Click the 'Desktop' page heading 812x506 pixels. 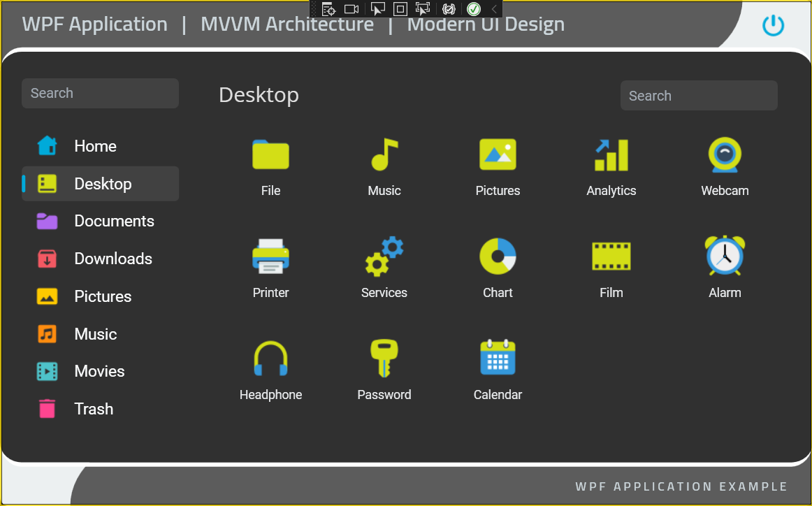(259, 95)
